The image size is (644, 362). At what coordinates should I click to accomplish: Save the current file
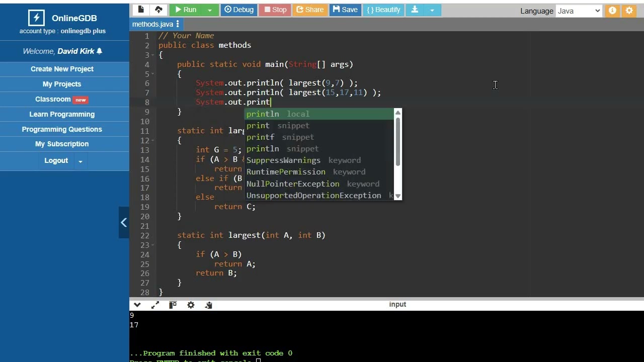pyautogui.click(x=345, y=10)
